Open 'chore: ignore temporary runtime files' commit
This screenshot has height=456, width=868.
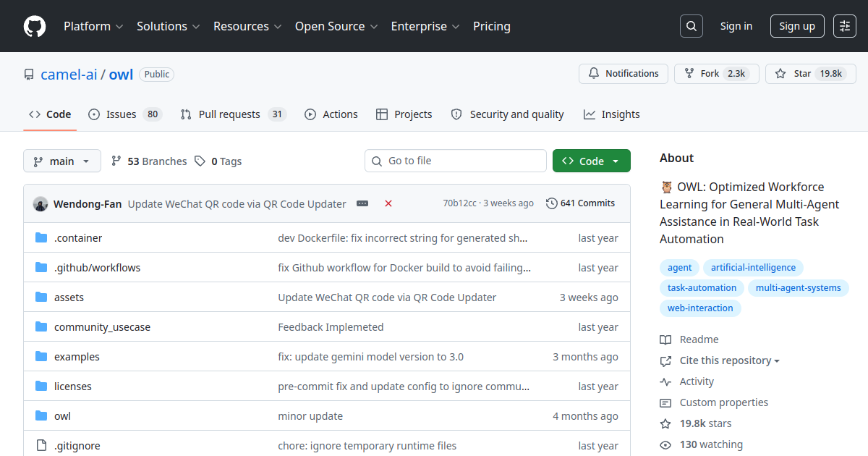pyautogui.click(x=367, y=446)
